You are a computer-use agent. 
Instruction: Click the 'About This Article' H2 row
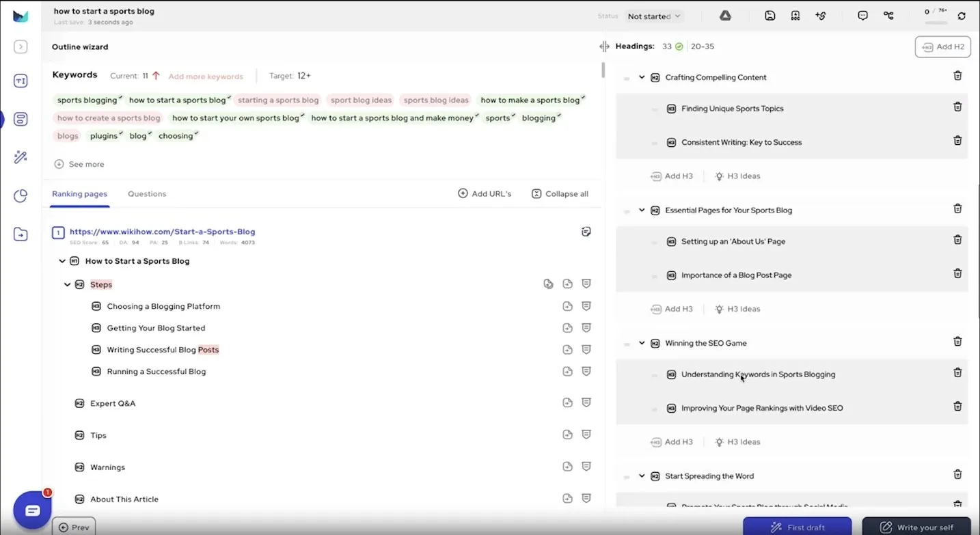pyautogui.click(x=124, y=499)
